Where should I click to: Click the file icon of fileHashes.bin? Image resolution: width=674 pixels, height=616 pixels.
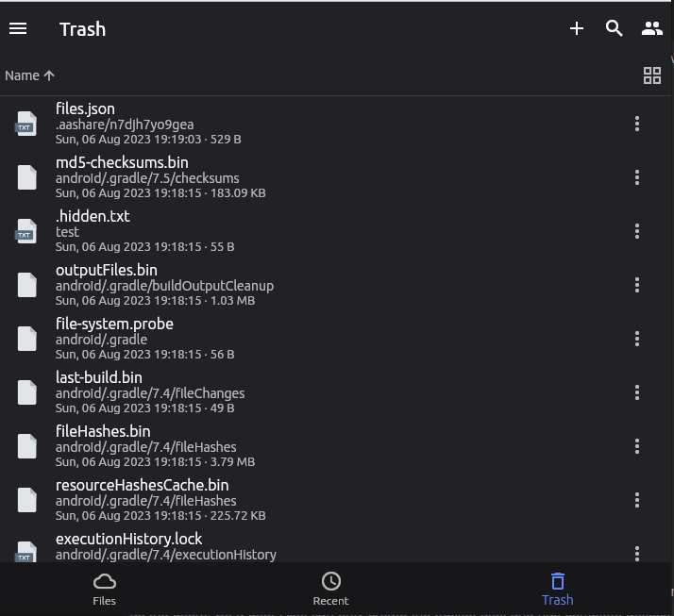click(26, 446)
